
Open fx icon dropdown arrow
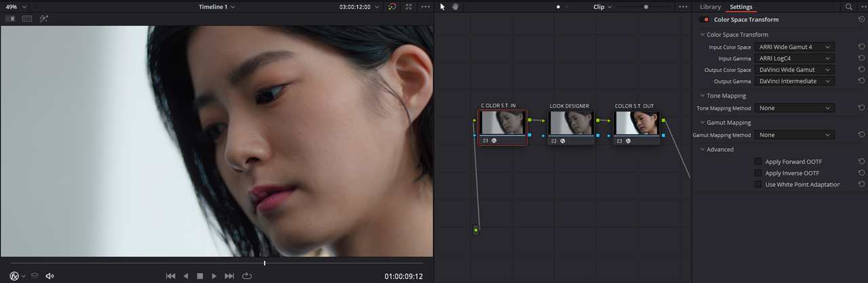24,276
